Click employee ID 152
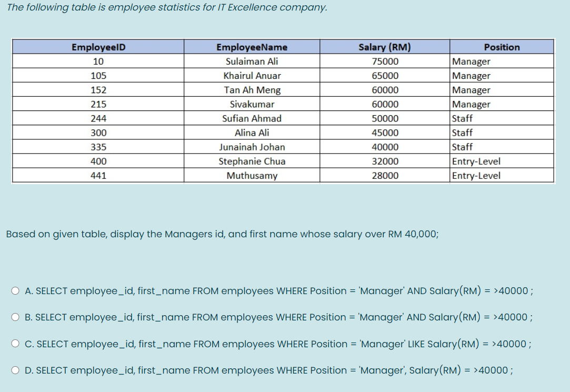Viewport: 570px width, 392px height. pos(98,90)
